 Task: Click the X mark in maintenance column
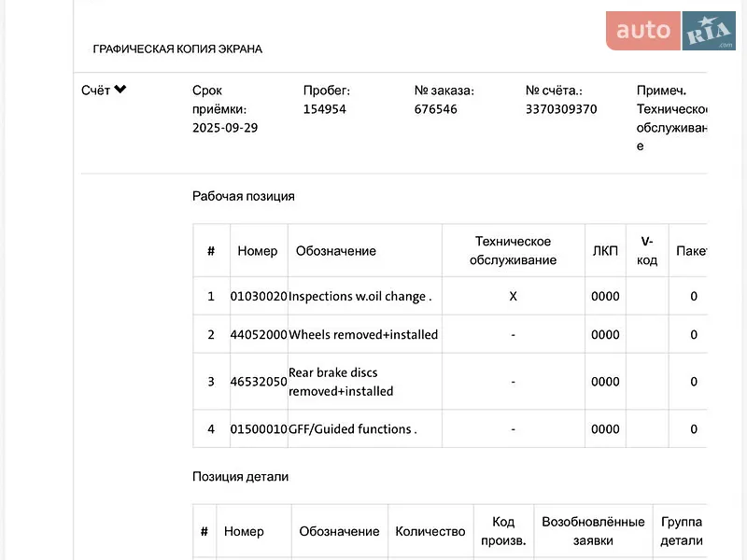[513, 296]
